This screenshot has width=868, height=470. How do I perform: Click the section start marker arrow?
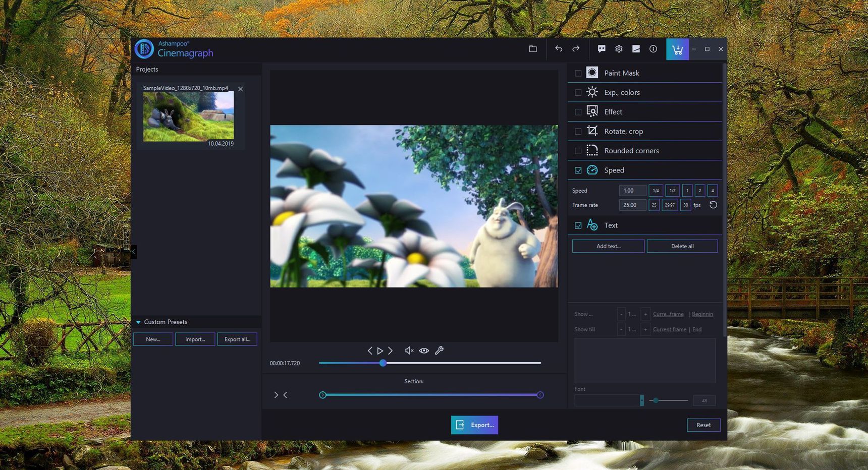[x=276, y=395]
